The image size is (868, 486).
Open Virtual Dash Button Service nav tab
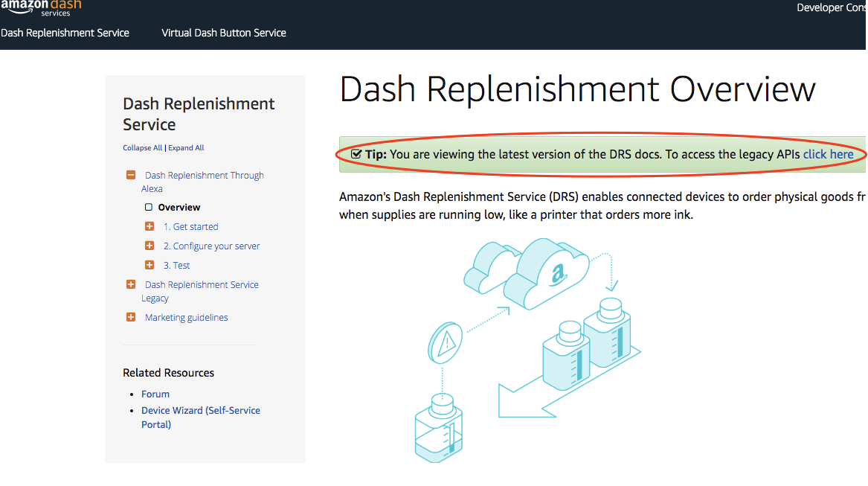(224, 33)
